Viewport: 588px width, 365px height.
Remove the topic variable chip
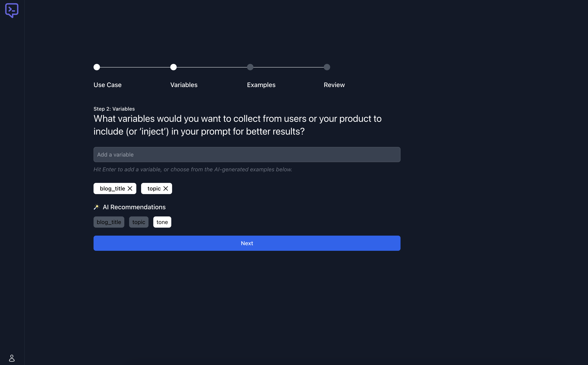[166, 188]
